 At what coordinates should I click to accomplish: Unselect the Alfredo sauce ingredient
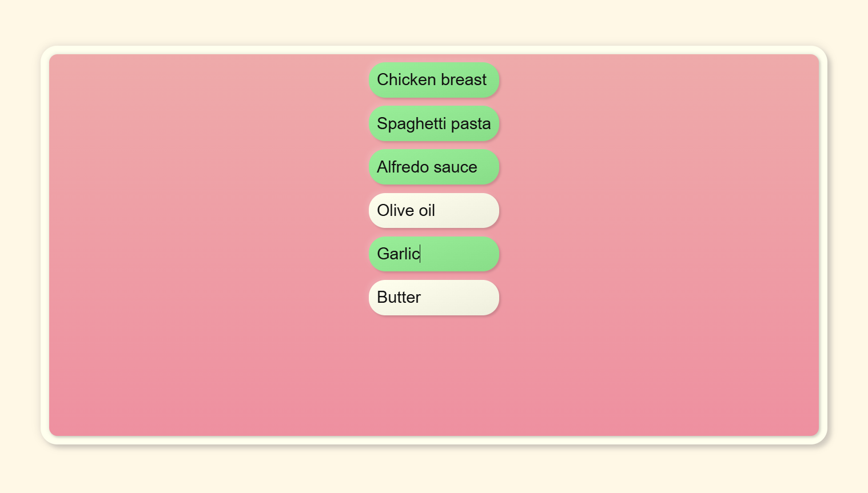[x=434, y=167]
